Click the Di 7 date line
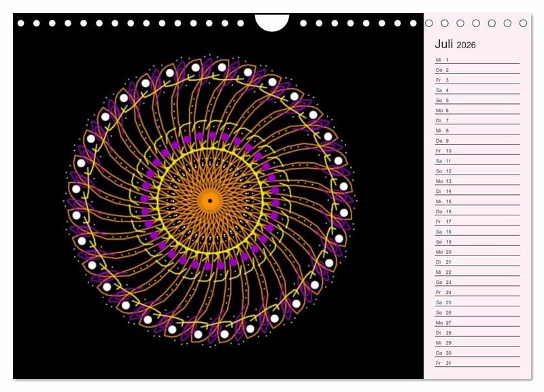The image size is (544, 392). 477,121
